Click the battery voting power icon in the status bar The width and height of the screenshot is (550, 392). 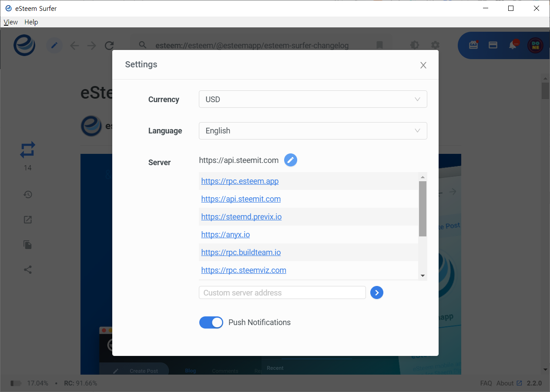tap(16, 383)
